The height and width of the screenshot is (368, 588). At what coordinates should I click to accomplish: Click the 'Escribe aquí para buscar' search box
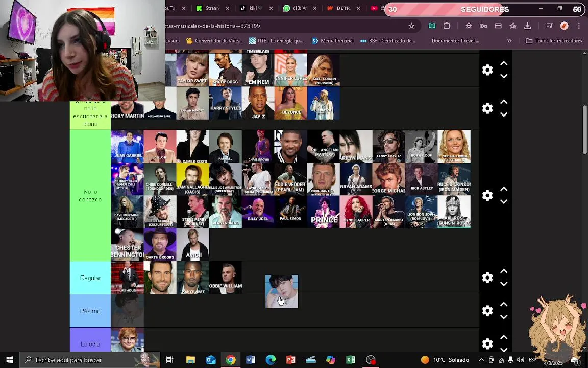tap(90, 360)
